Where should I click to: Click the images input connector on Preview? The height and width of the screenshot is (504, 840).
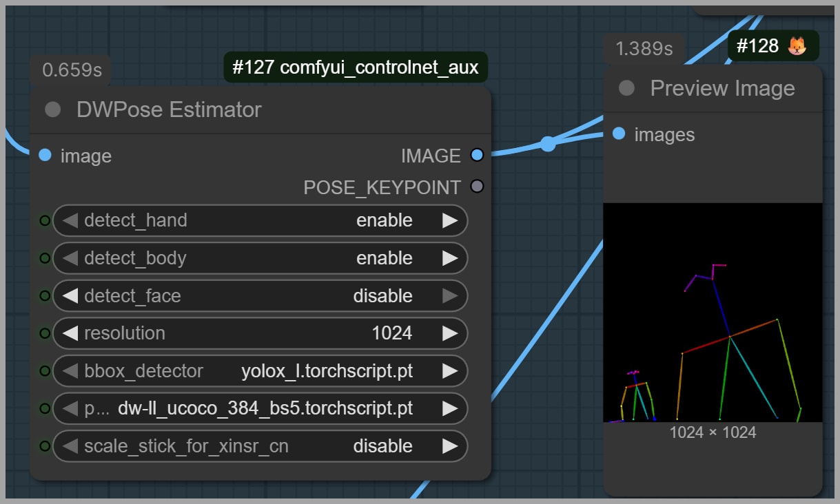tap(619, 134)
